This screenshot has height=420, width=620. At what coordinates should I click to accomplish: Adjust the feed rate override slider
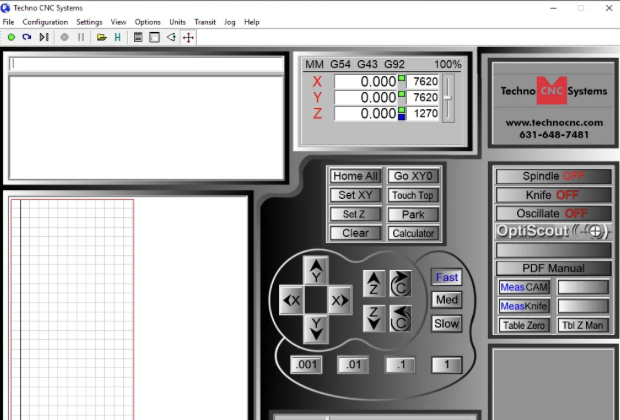[x=448, y=97]
